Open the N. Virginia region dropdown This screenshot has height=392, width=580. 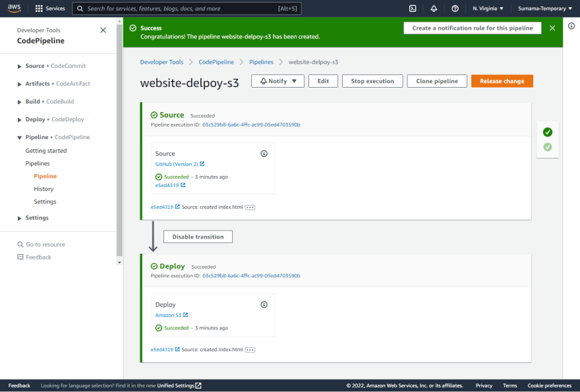(x=488, y=9)
